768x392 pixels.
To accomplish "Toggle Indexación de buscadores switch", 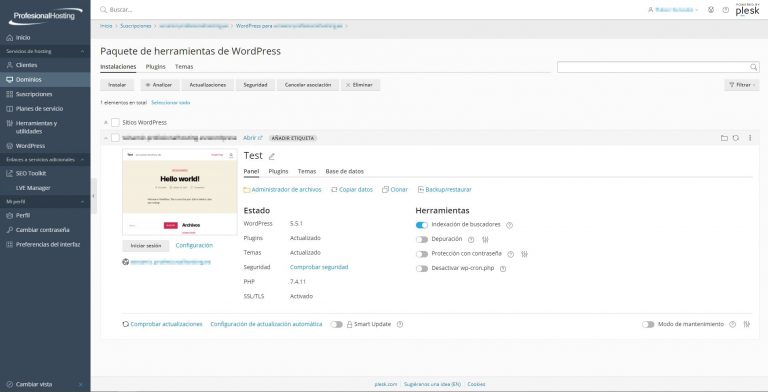I will [x=422, y=225].
